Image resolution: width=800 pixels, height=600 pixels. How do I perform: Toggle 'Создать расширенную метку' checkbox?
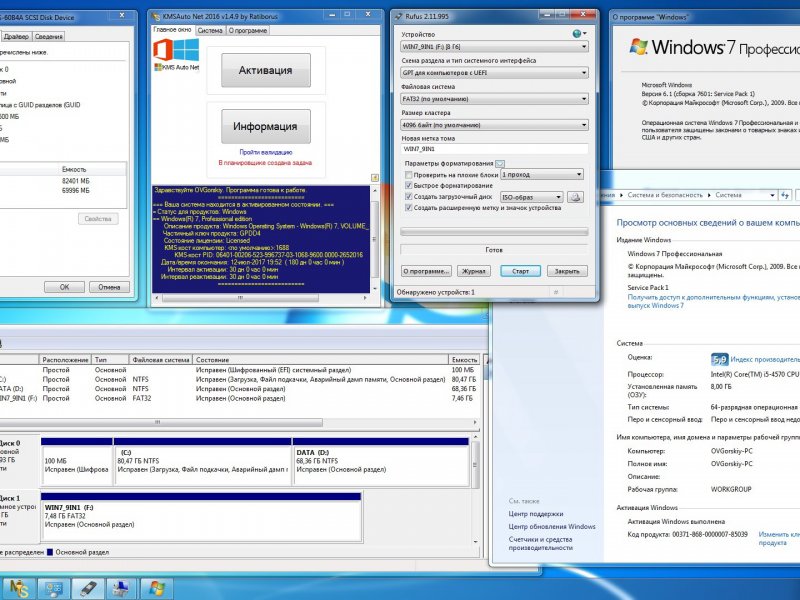pos(408,208)
